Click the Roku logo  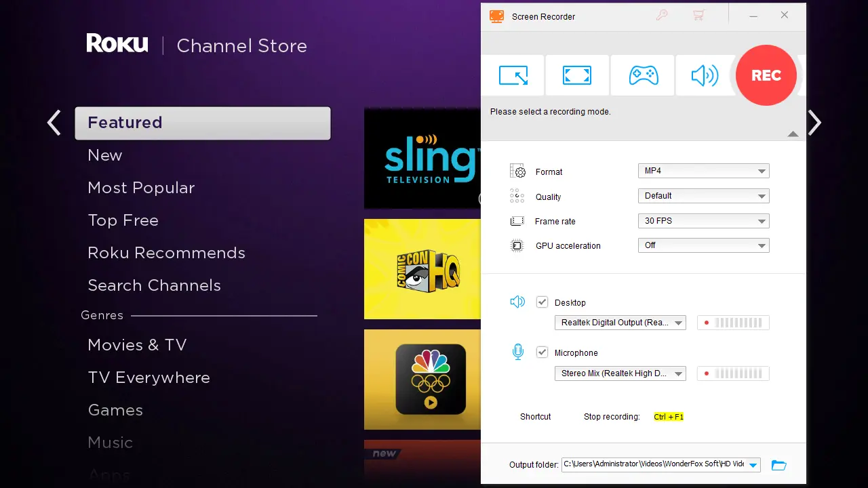117,44
